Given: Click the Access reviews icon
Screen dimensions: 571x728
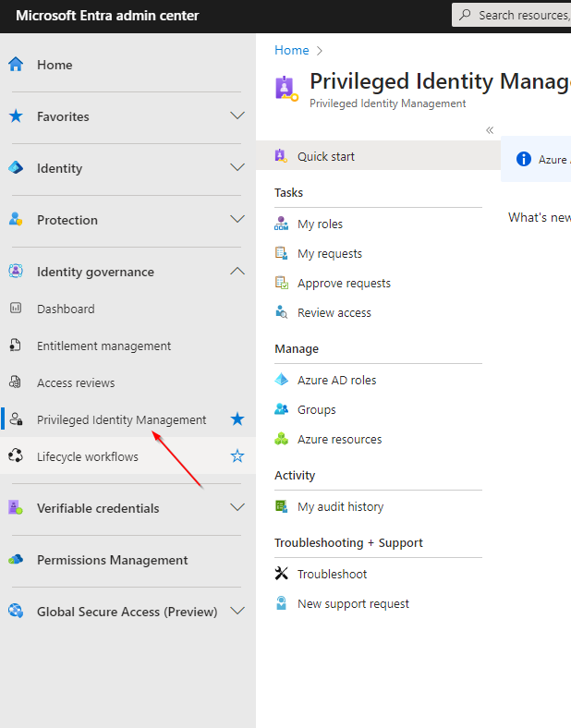Looking at the screenshot, I should 16,382.
